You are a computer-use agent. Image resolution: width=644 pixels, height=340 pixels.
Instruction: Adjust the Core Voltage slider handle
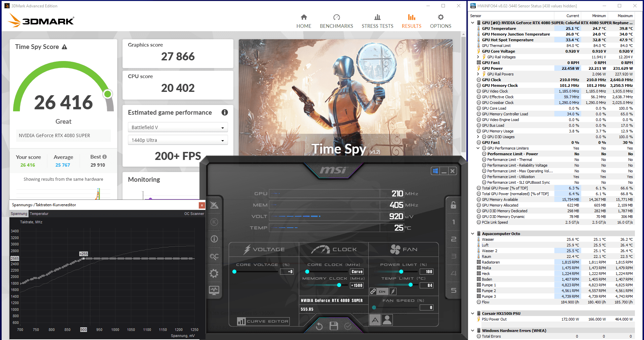tap(234, 272)
